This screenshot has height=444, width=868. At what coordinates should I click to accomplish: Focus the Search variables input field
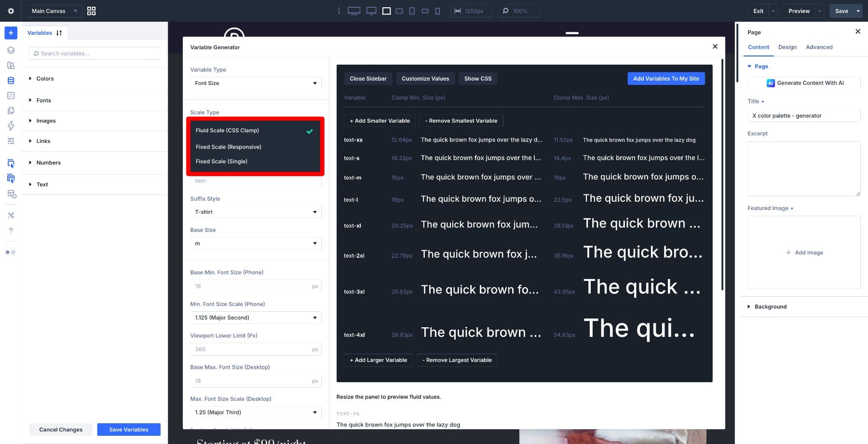95,54
